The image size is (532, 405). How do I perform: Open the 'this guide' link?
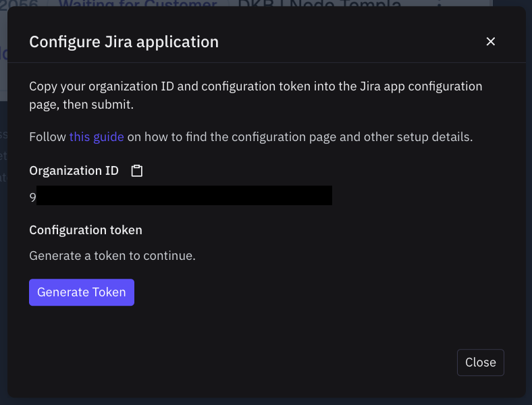point(97,137)
